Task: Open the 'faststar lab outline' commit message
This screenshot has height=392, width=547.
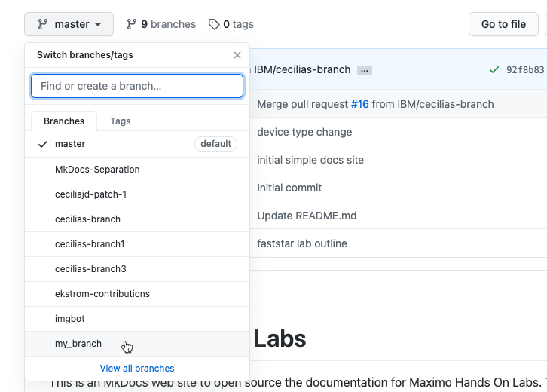Action: (302, 243)
